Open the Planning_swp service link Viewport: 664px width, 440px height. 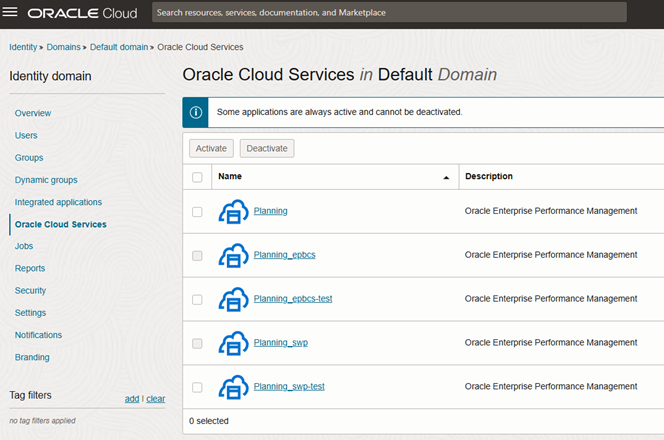coord(281,343)
